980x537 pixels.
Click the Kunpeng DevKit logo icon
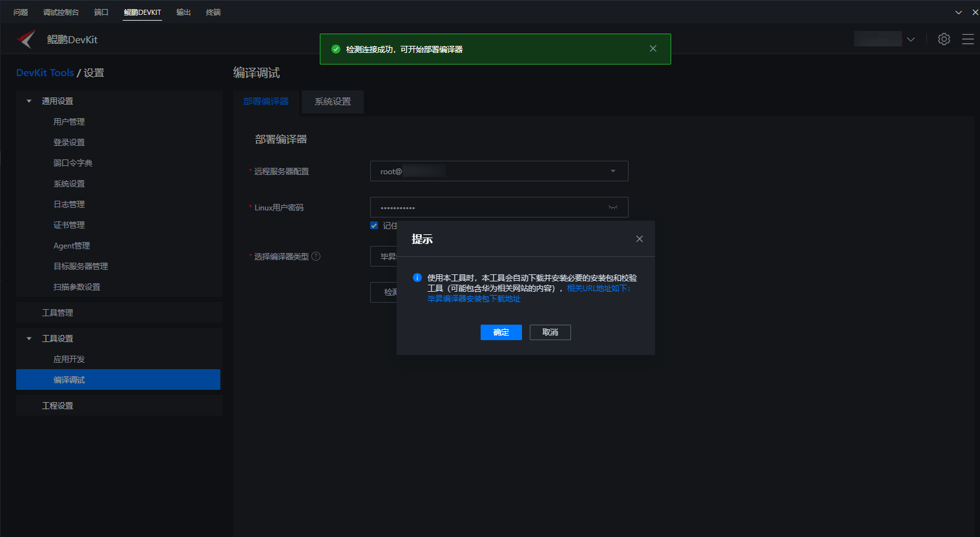click(26, 39)
